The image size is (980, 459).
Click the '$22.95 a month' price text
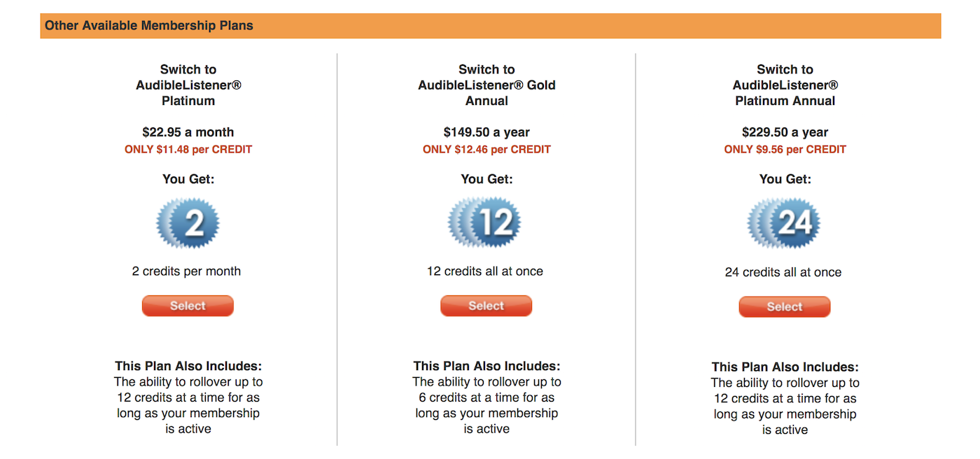(x=188, y=132)
